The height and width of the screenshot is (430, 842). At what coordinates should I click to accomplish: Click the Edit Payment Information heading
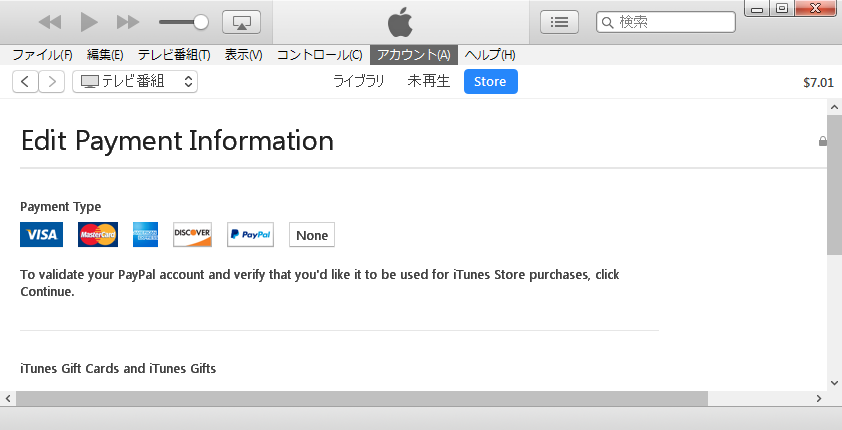pyautogui.click(x=177, y=141)
